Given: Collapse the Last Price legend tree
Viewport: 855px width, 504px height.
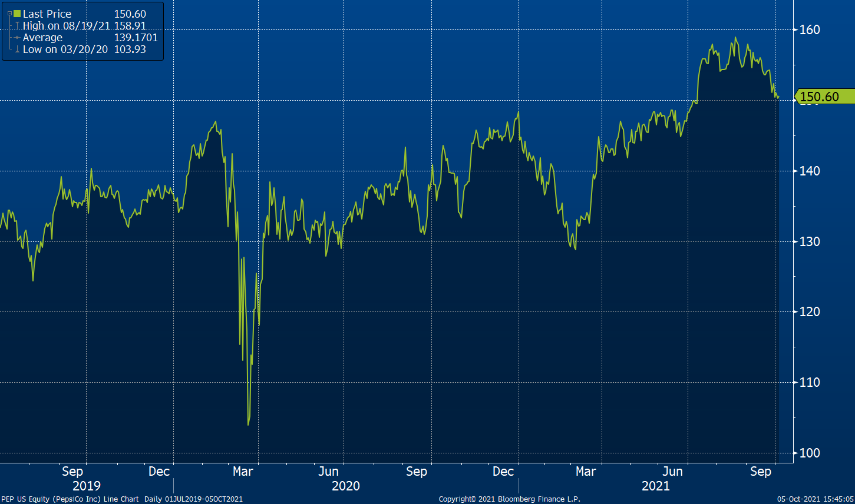Looking at the screenshot, I should tap(9, 14).
